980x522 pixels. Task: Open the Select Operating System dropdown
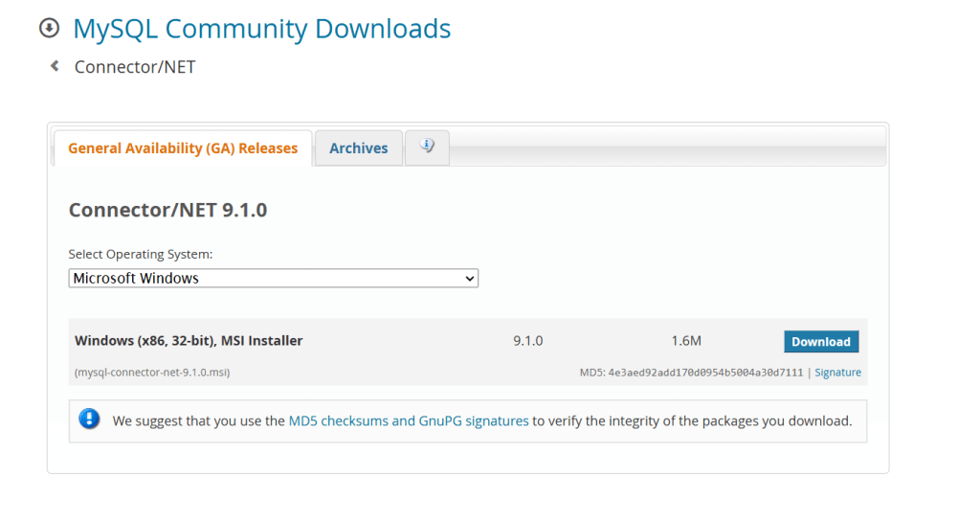(273, 279)
